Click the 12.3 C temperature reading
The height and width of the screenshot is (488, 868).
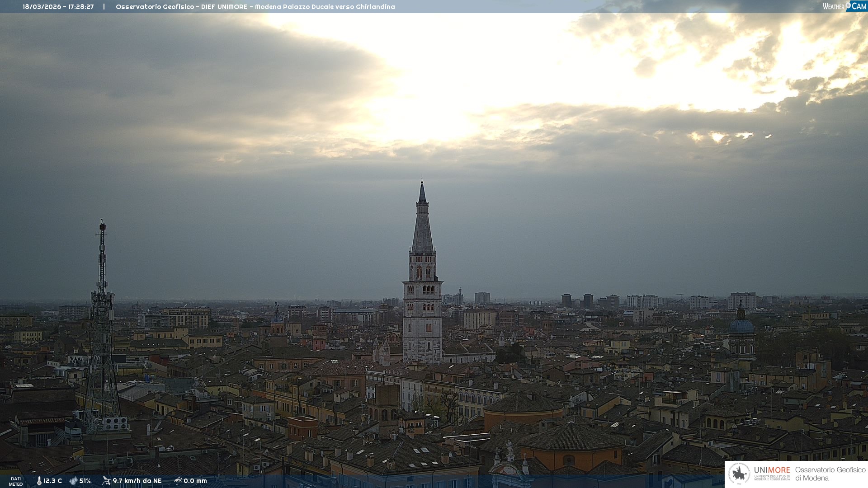coord(52,481)
